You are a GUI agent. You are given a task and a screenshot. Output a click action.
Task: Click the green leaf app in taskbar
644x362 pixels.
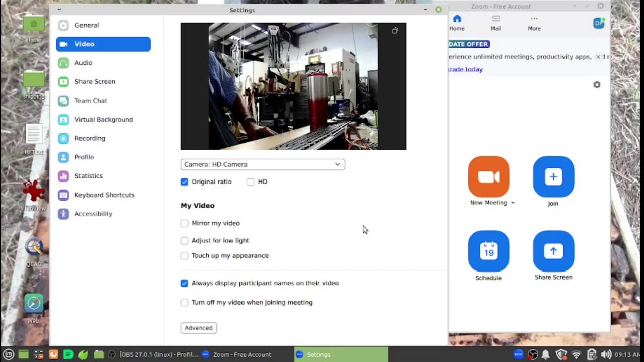[x=84, y=354]
